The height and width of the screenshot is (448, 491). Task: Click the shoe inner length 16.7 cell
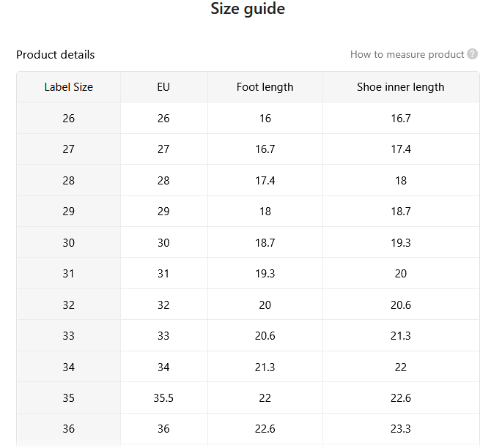(x=401, y=119)
